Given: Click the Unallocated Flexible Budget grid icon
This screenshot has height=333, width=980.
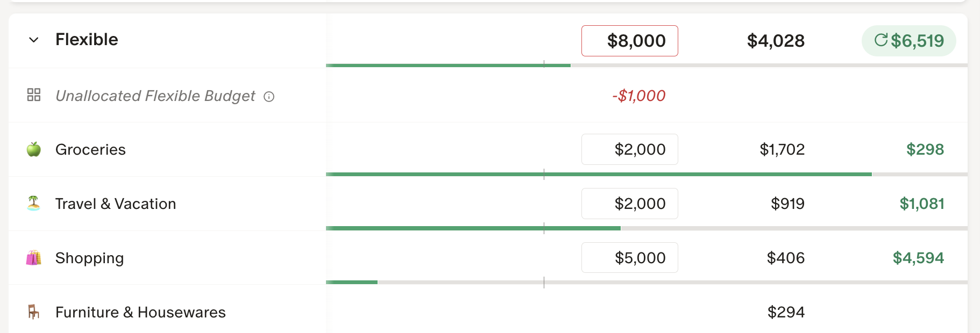Looking at the screenshot, I should [34, 95].
